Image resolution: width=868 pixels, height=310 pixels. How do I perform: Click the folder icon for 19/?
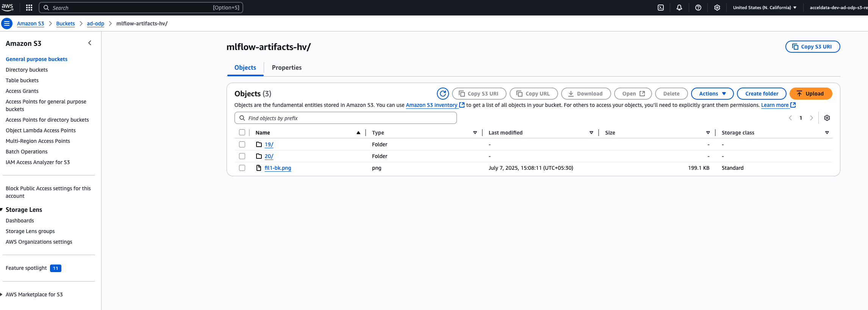[x=259, y=144]
